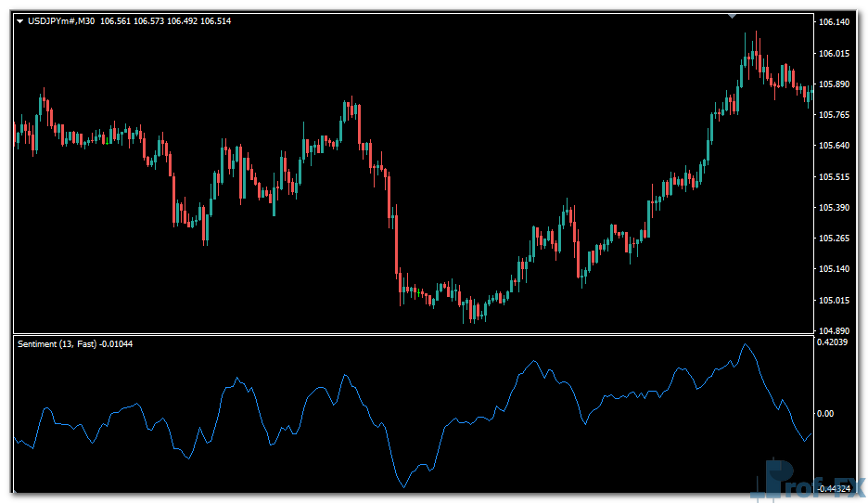Click the triangle arrow beside USDJPYm#,M30
This screenshot has width=868, height=503.
[20, 21]
